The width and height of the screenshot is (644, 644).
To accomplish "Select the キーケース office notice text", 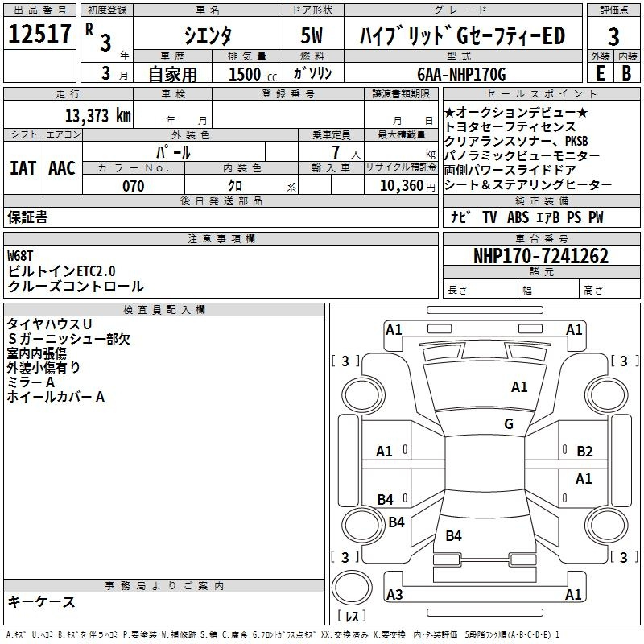I will coord(41,601).
